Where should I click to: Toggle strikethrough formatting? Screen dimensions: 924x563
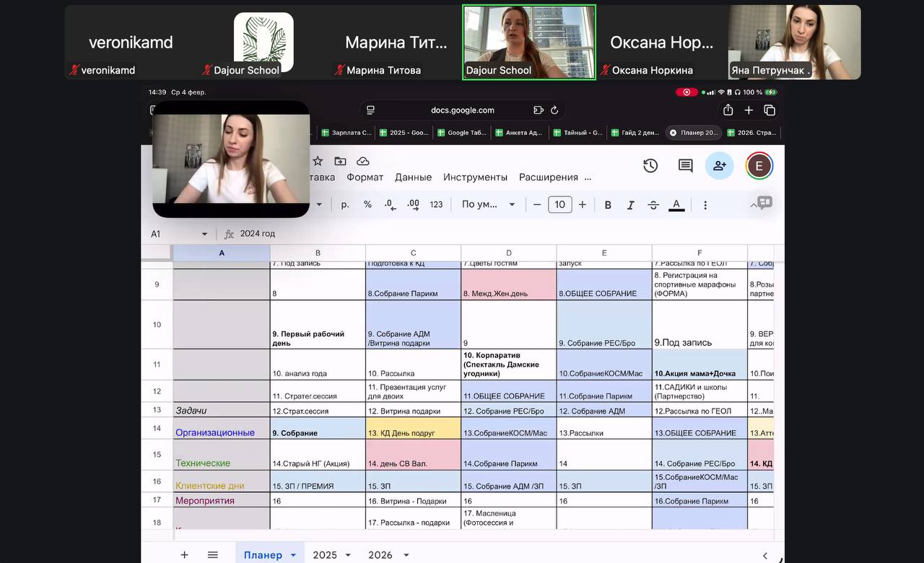point(653,205)
